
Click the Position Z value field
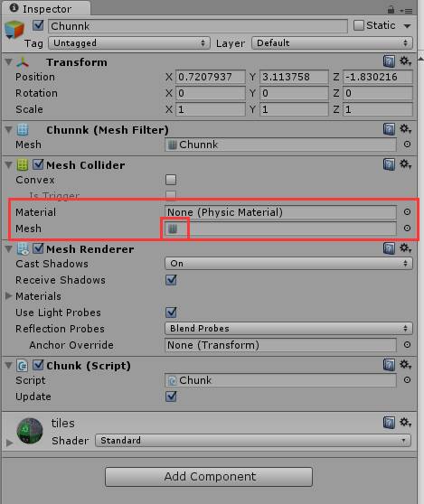(378, 77)
